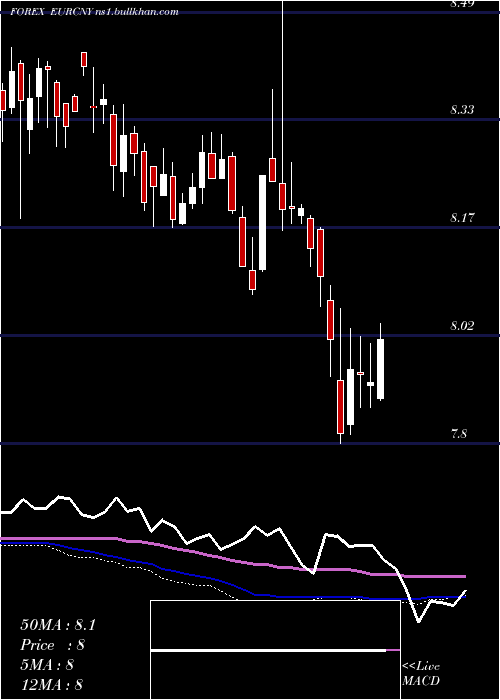Click the 5MA : 8 readout
The height and width of the screenshot is (700, 500).
(47, 665)
